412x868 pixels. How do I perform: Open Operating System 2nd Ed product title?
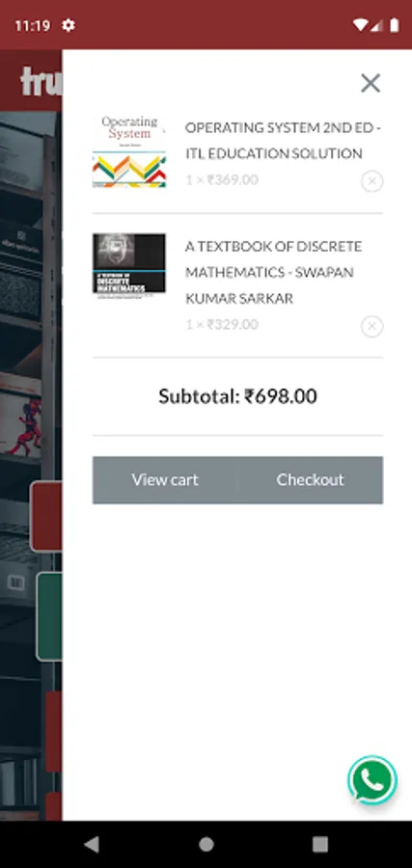tap(283, 141)
